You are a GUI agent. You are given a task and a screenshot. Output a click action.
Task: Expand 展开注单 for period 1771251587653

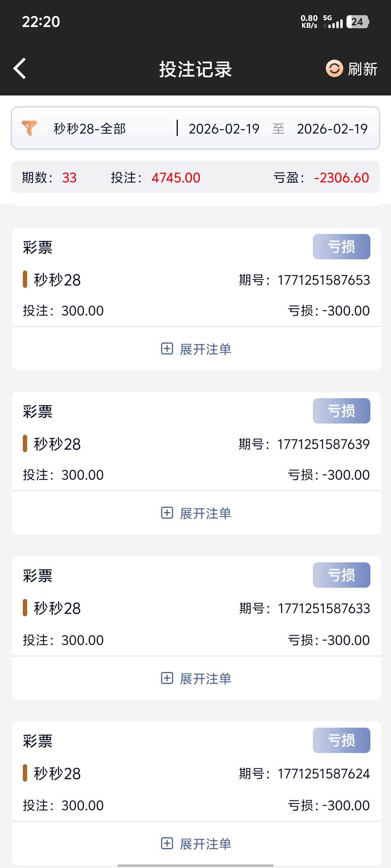205,349
